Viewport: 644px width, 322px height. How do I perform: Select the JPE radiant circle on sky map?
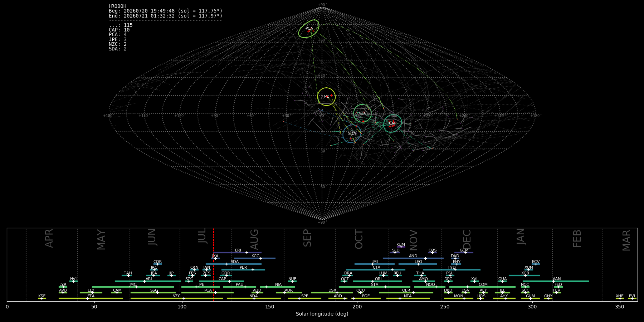[x=326, y=97]
